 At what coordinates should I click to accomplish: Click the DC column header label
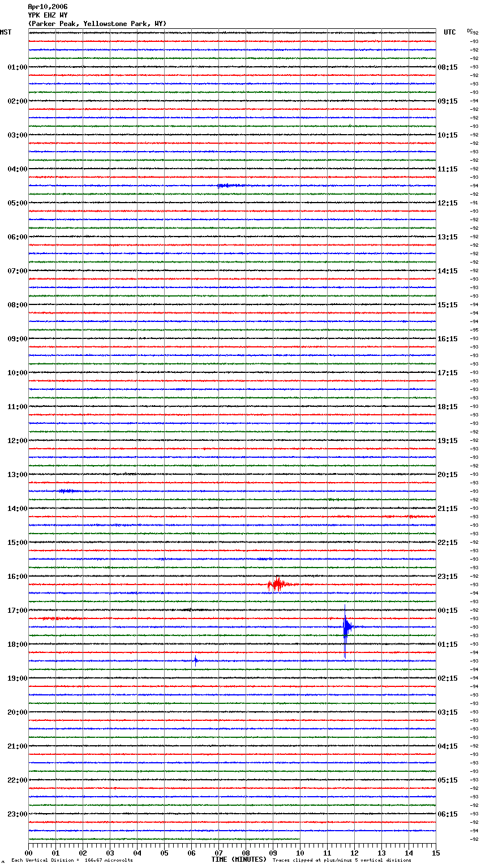point(470,31)
